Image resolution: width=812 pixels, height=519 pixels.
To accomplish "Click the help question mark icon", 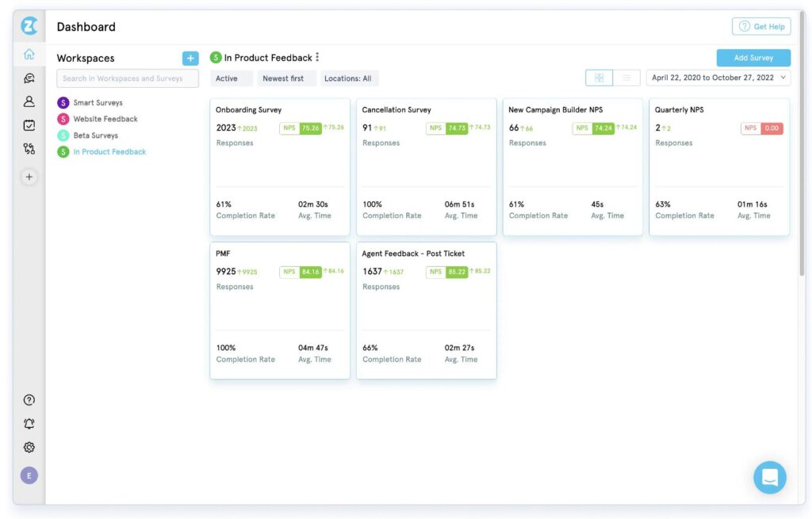I will coord(29,399).
